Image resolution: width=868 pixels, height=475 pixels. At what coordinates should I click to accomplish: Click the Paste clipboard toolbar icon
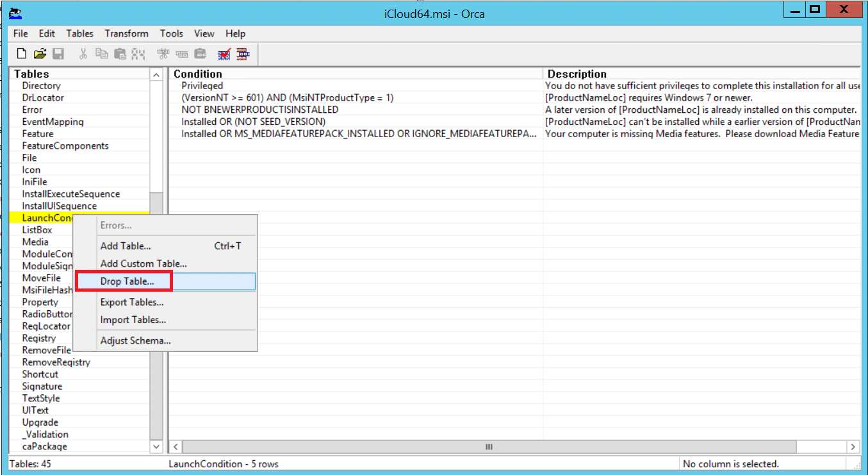coord(120,54)
